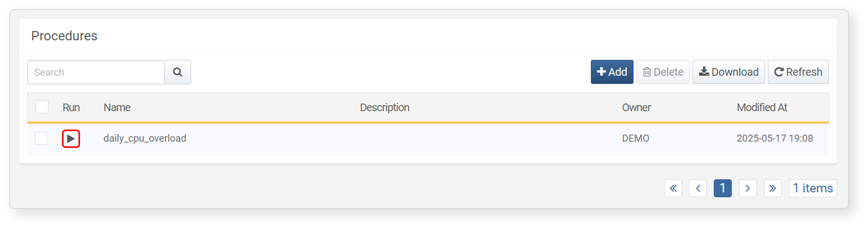
Task: Sort by the Owner column header
Action: [636, 107]
